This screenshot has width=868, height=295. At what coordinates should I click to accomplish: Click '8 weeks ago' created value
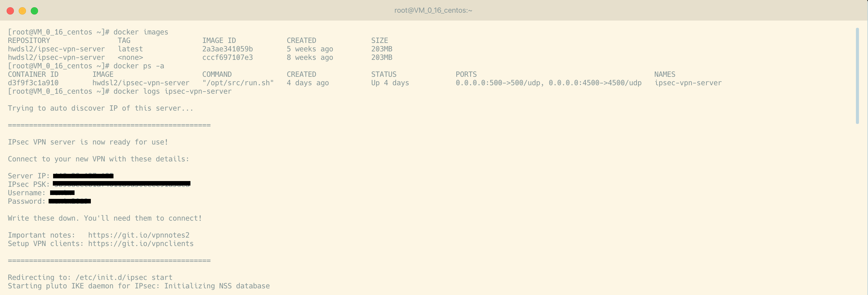[x=310, y=57]
